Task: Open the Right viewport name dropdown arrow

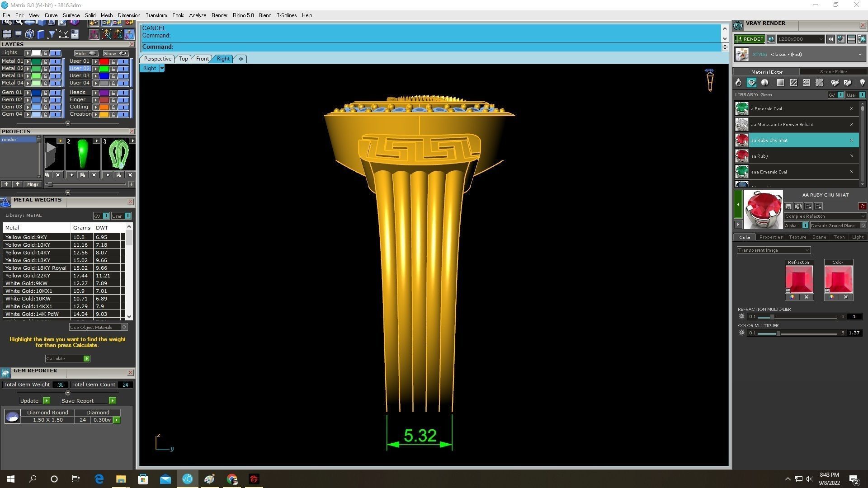Action: pos(162,68)
